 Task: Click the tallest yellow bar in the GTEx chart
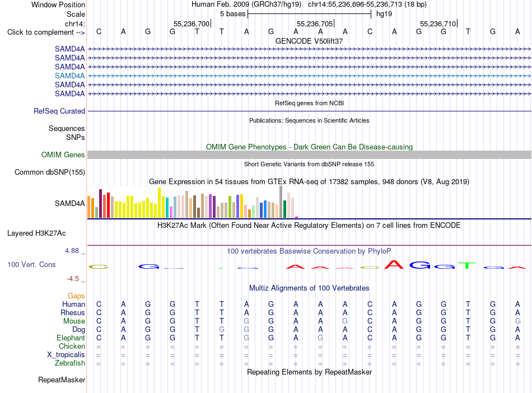[159, 203]
